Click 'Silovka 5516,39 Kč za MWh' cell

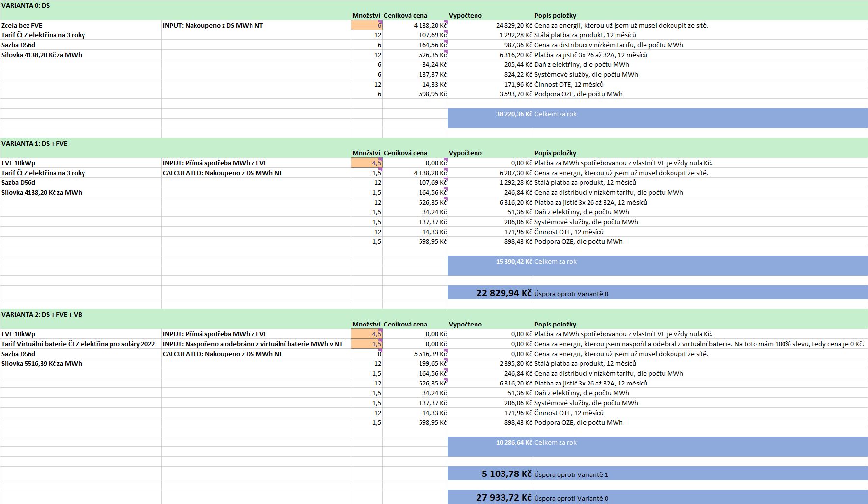point(81,363)
